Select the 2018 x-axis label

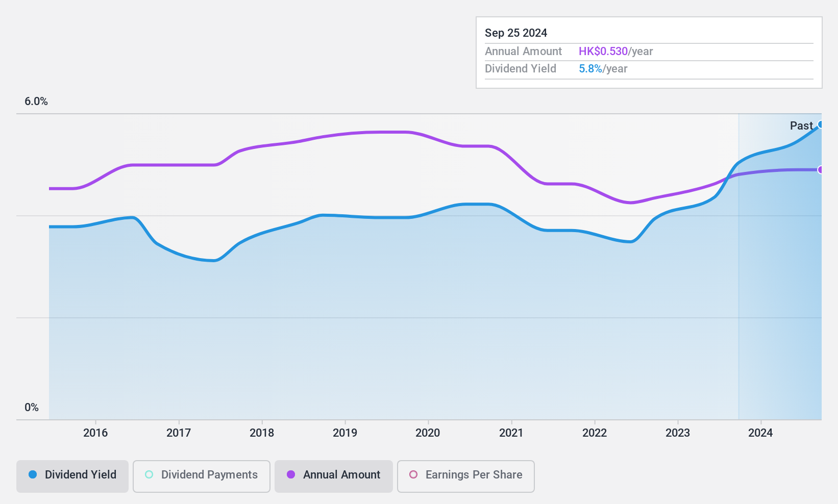262,433
